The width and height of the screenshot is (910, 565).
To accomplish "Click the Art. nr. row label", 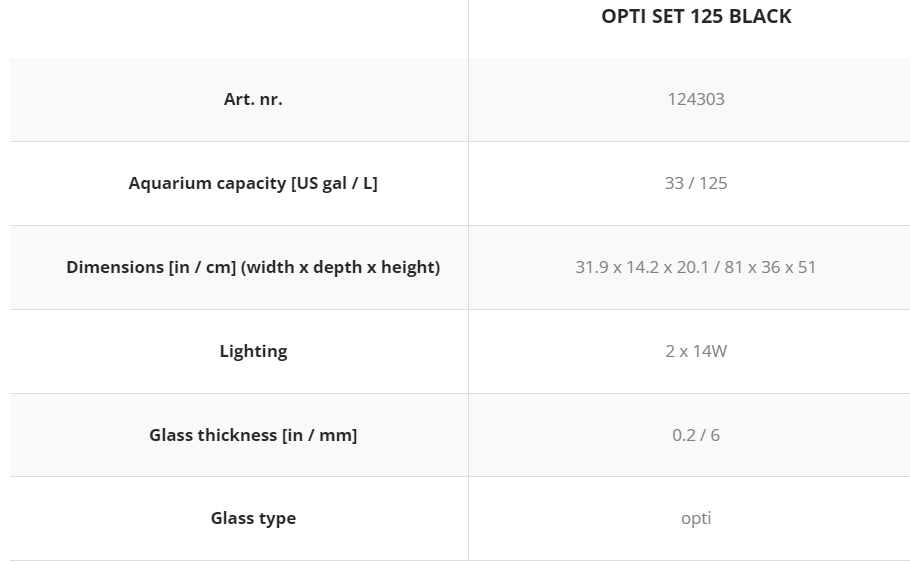I will coord(253,99).
